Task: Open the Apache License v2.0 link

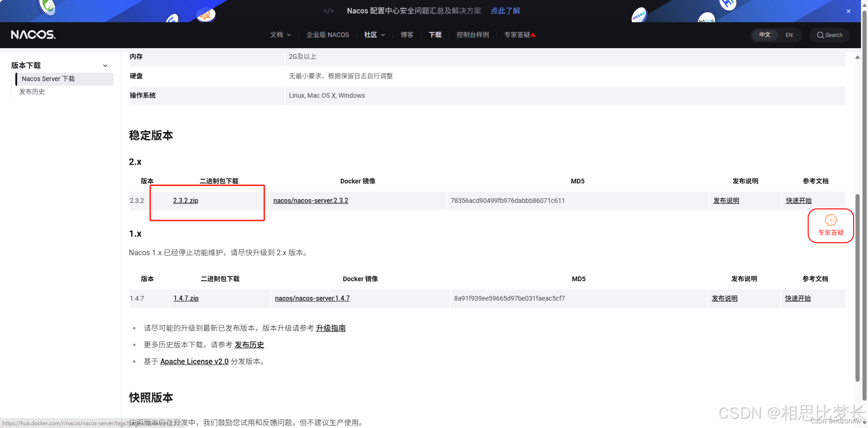Action: pyautogui.click(x=194, y=361)
